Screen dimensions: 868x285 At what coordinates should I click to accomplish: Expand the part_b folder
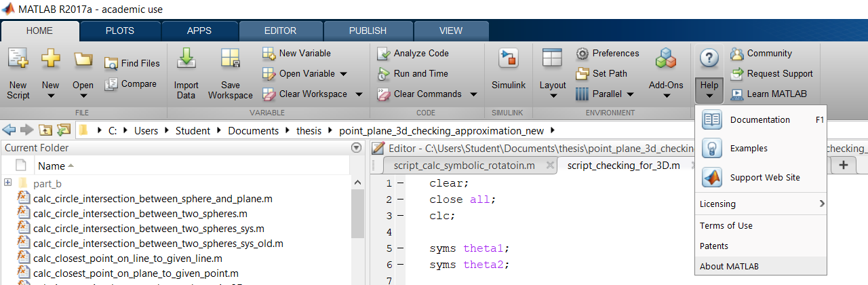coord(7,183)
